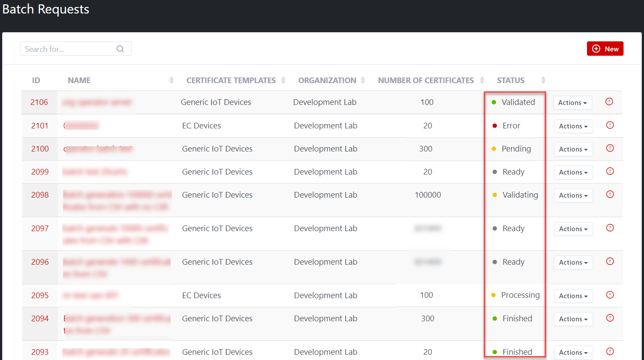The height and width of the screenshot is (360, 644).
Task: Sort table by Number of Certificates header
Action: (x=426, y=80)
